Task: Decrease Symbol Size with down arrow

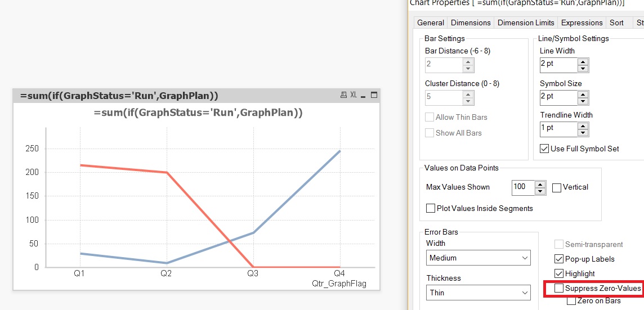Action: coord(583,101)
